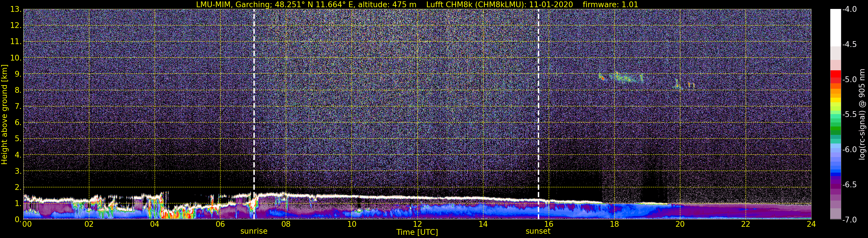Screen dimensions: 868x238
Task: Click the 'log(rc-signal) @ 905 nm' colorbar label
Action: click(862, 114)
